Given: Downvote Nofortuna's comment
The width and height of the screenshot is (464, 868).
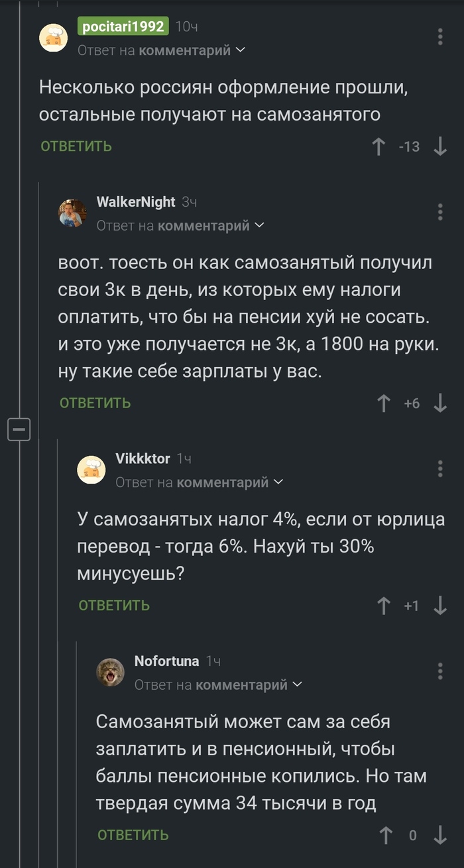Looking at the screenshot, I should [x=440, y=836].
